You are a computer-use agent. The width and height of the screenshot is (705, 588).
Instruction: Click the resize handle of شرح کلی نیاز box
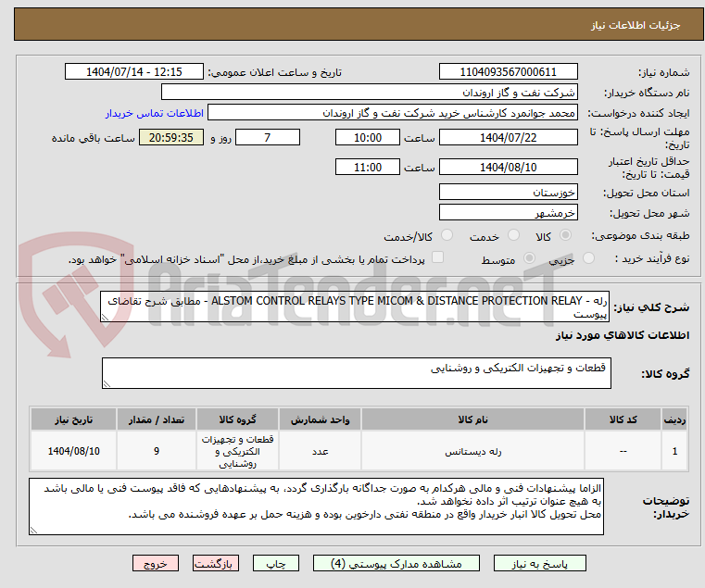[x=105, y=318]
